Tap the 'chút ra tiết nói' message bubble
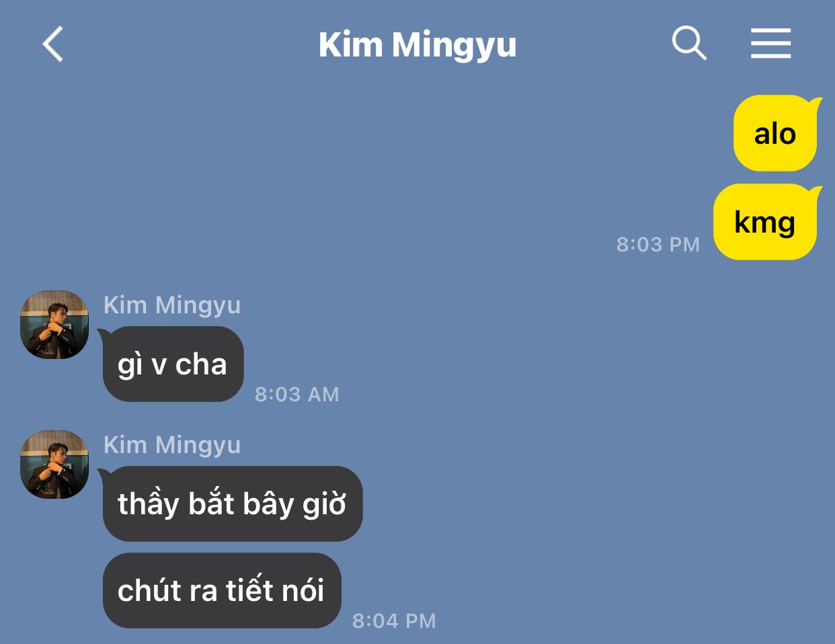 222,590
